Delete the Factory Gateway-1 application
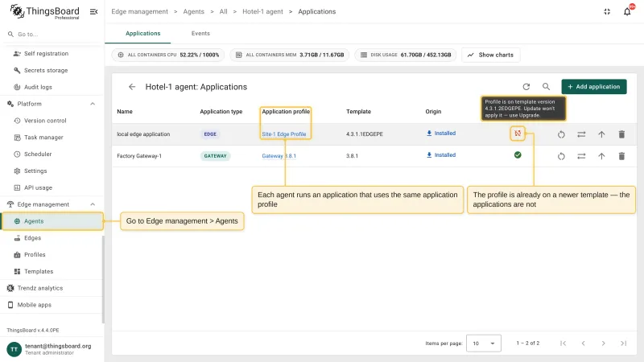 click(x=621, y=156)
